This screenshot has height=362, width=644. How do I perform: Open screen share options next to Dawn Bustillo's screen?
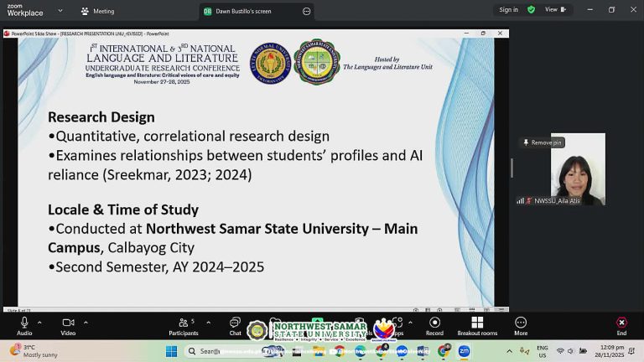(x=306, y=12)
